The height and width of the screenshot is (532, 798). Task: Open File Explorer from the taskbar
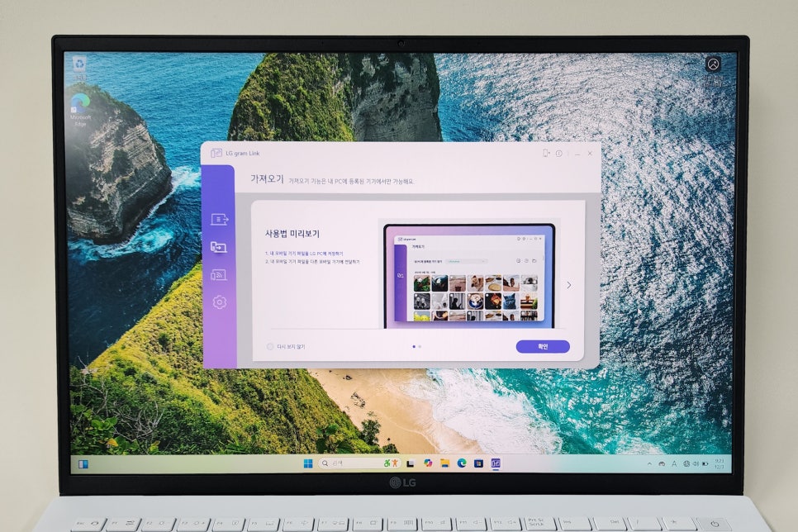point(444,463)
